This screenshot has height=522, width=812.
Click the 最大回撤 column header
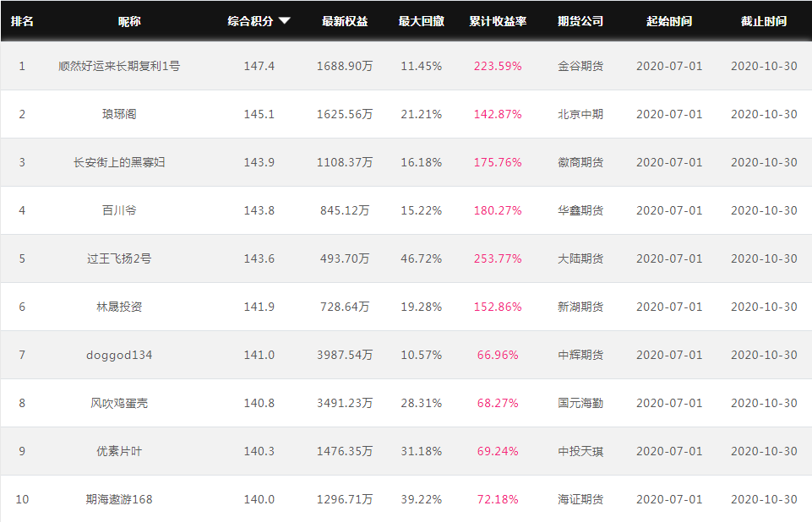pyautogui.click(x=422, y=21)
